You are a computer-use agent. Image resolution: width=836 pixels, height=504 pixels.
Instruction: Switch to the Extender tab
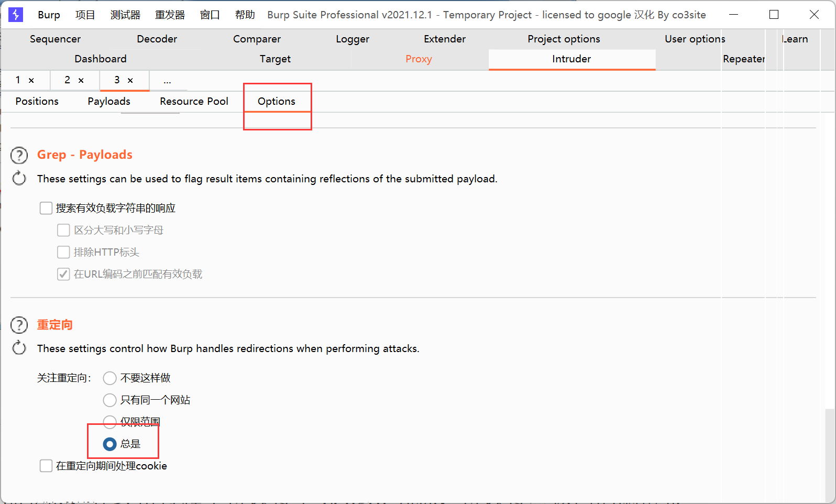(445, 39)
